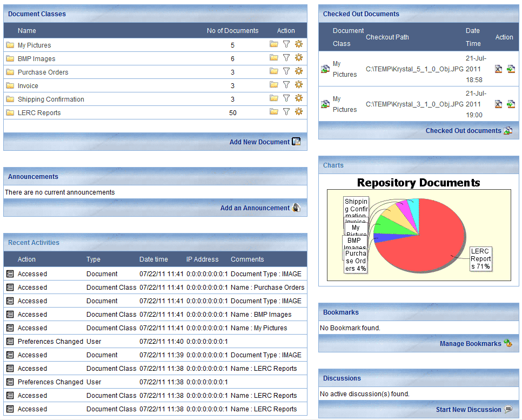Start New Discussion via its link
The image size is (522, 420).
click(x=469, y=409)
